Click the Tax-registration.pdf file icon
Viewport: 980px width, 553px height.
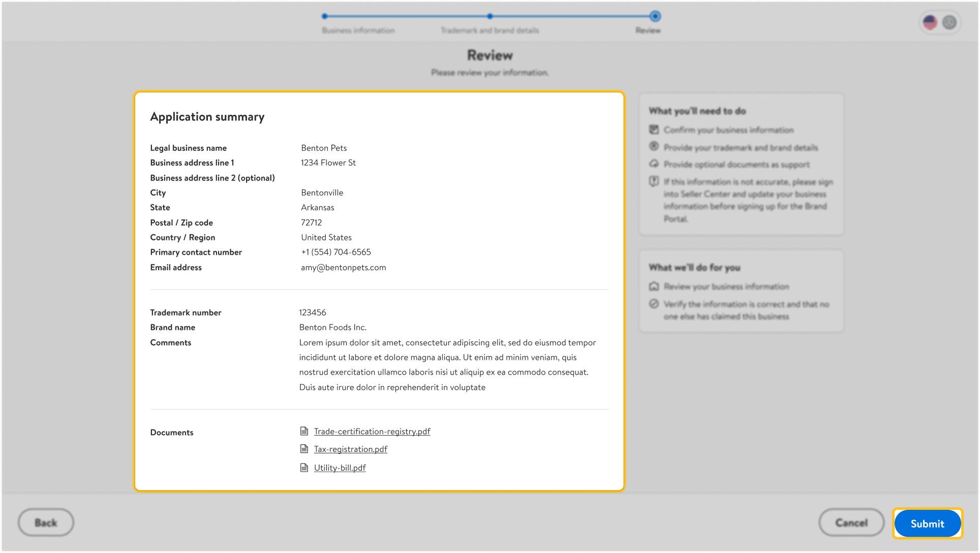pyautogui.click(x=304, y=449)
